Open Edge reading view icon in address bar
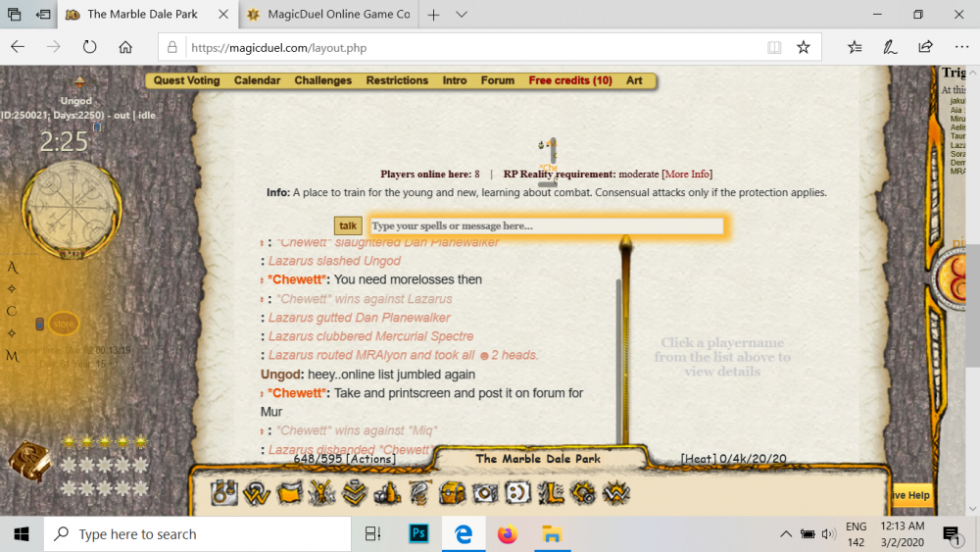The image size is (980, 552). click(x=774, y=47)
